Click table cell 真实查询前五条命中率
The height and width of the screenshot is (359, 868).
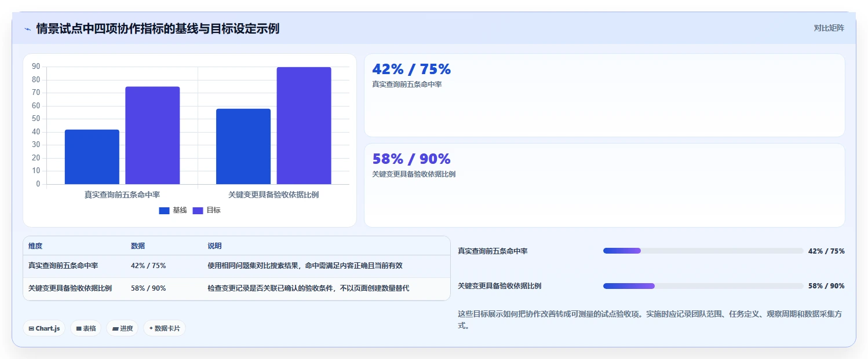click(63, 266)
